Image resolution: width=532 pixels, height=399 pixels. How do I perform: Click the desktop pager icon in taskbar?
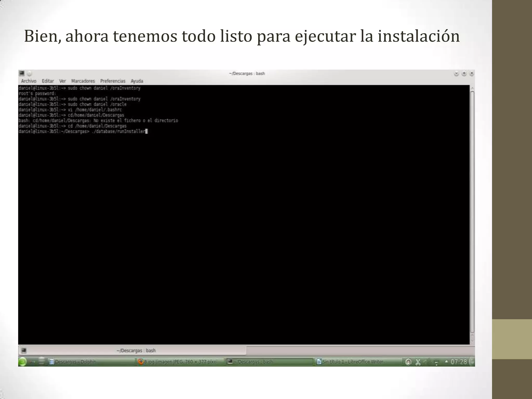42,362
